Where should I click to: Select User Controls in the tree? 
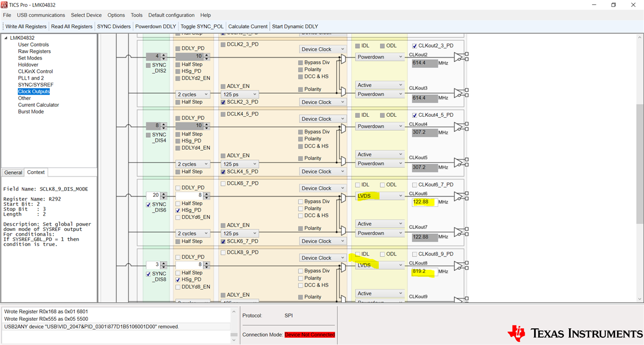coord(34,44)
